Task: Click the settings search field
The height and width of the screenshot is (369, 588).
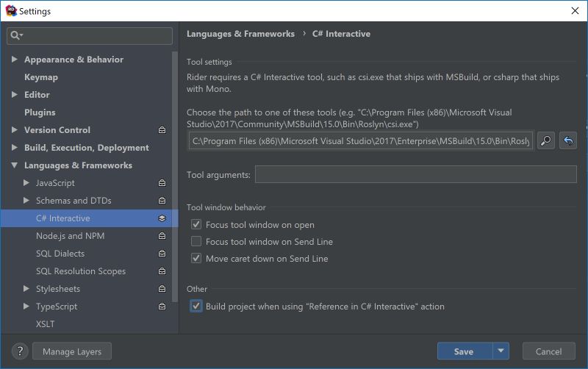Action: 90,35
